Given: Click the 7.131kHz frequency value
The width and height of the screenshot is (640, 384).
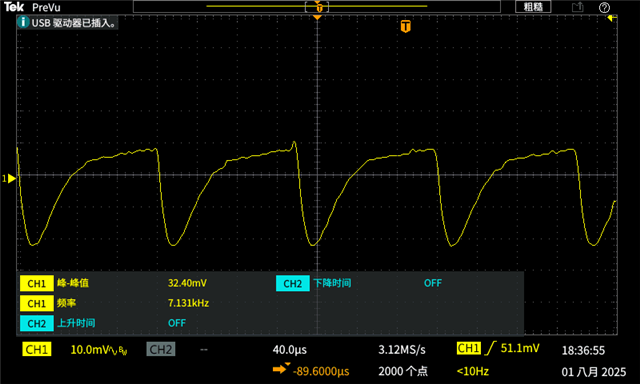Looking at the screenshot, I should pyautogui.click(x=189, y=303).
